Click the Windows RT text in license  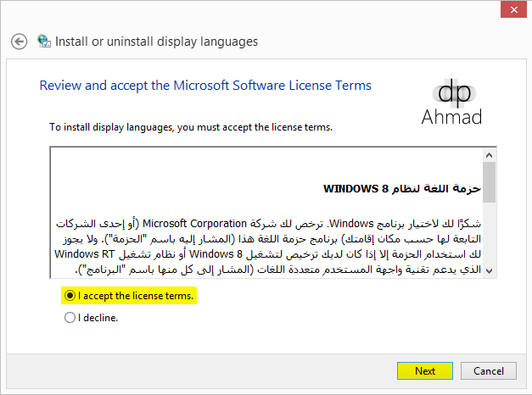84,253
